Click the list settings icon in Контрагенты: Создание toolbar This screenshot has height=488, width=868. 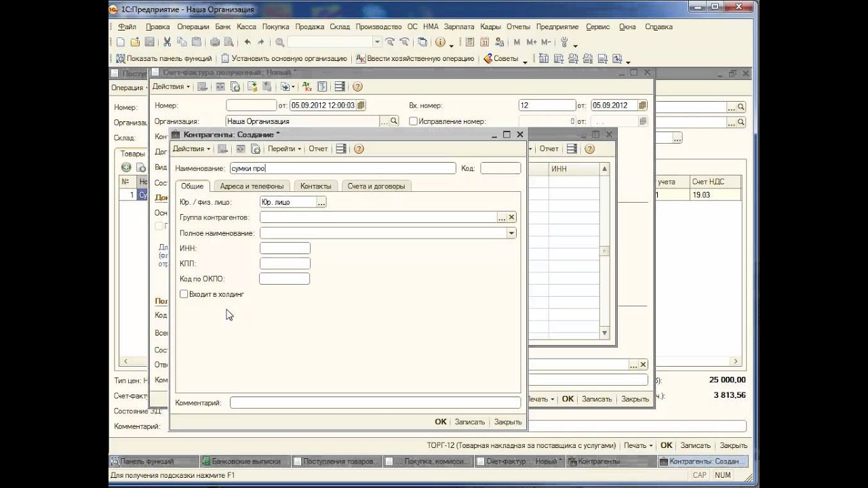341,148
